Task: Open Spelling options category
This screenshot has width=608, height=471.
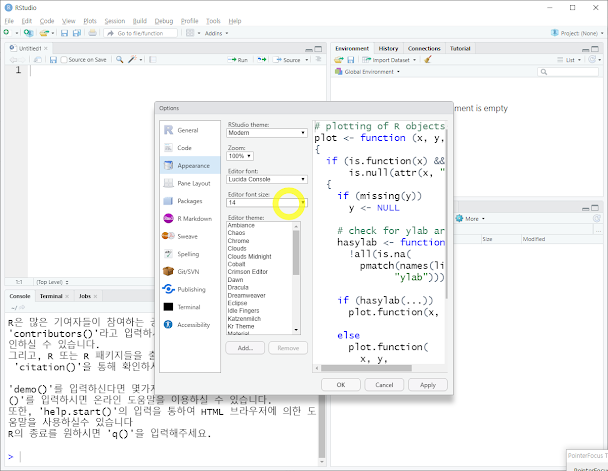Action: (190, 254)
